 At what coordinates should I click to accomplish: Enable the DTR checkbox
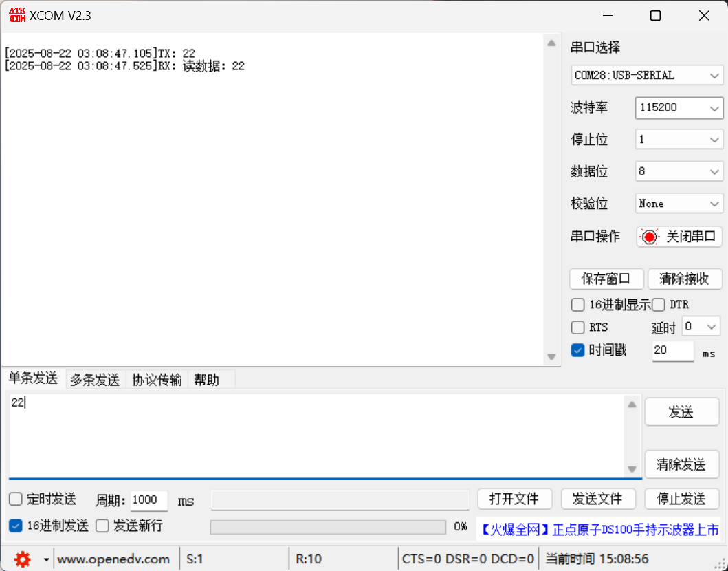pyautogui.click(x=659, y=305)
